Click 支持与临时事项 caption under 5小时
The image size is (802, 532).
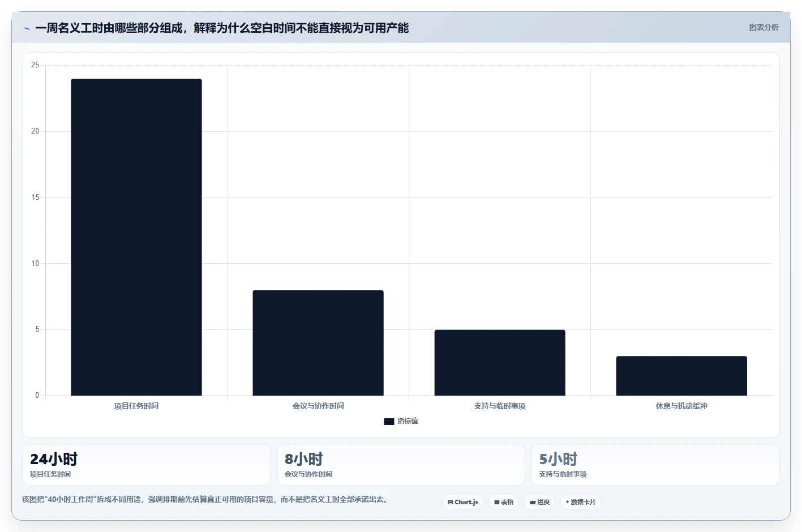pyautogui.click(x=563, y=474)
